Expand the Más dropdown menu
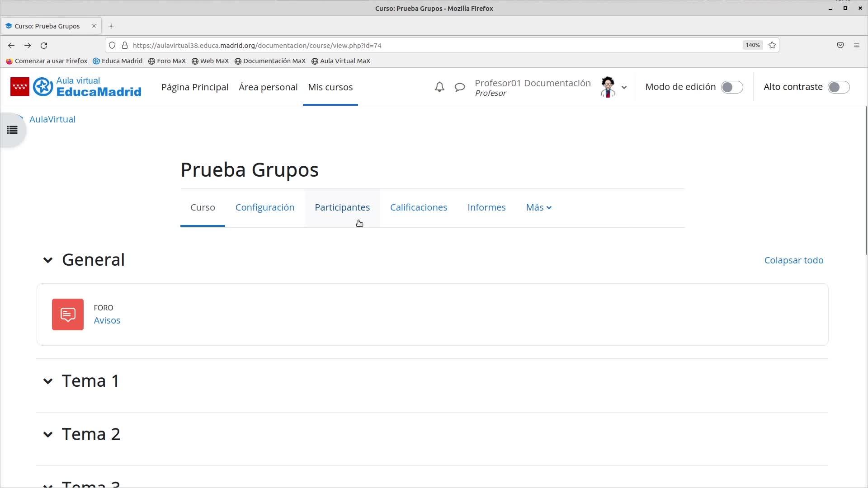 tap(538, 207)
